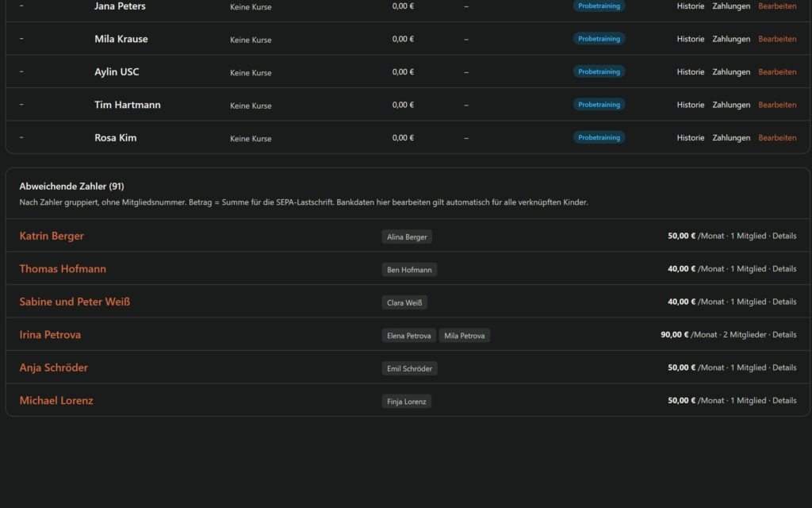The width and height of the screenshot is (812, 508).
Task: Open Zahlungen for Jana Peters
Action: click(731, 6)
